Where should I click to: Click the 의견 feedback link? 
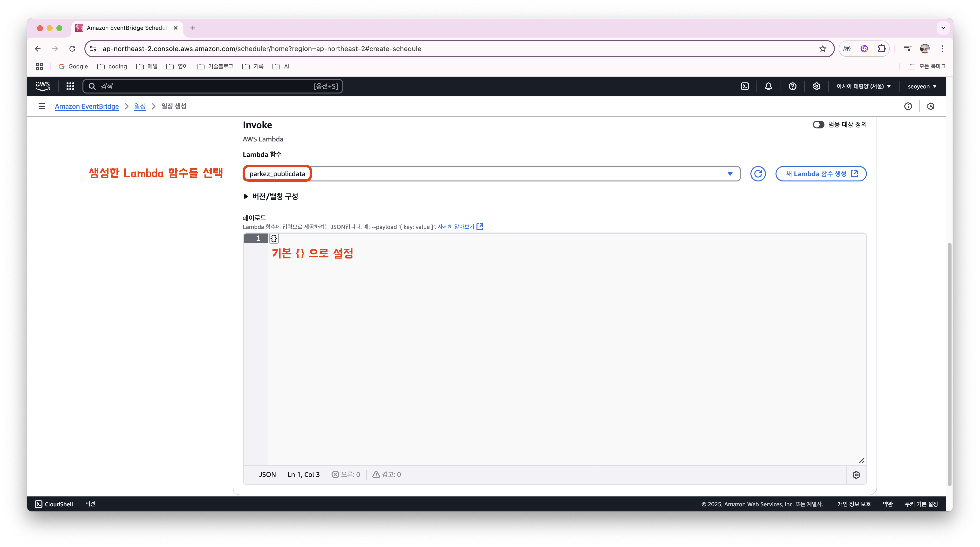[90, 504]
